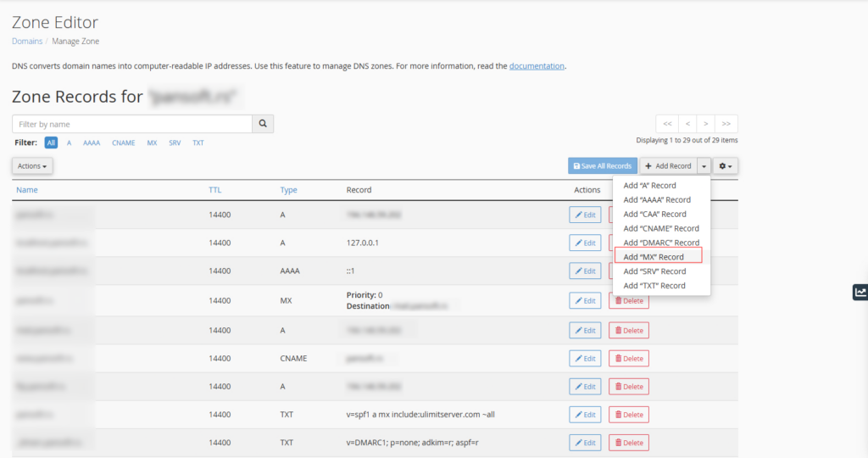Open the gear settings dropdown

click(x=726, y=166)
